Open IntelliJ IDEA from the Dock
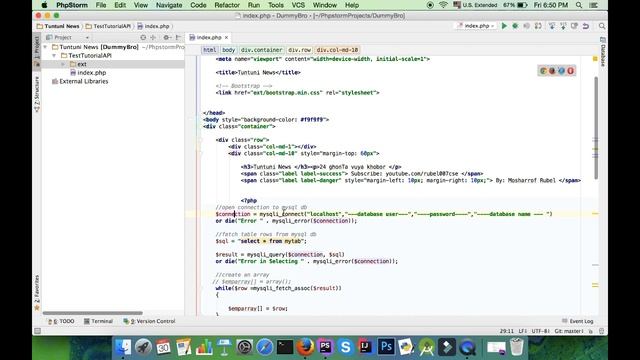 click(365, 347)
